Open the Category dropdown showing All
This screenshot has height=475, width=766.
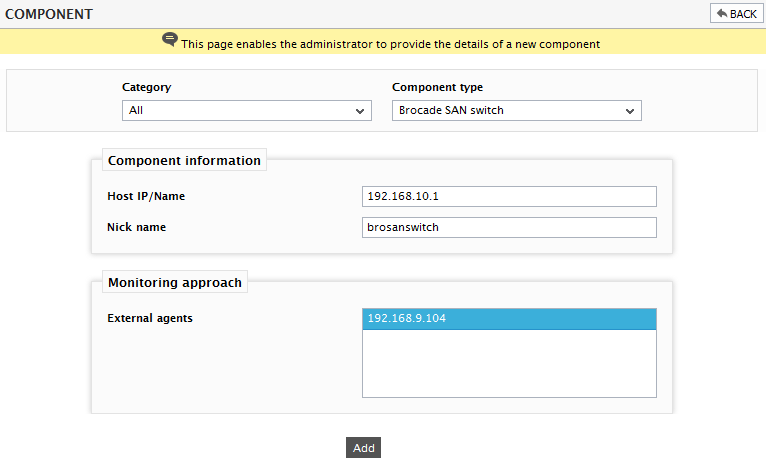(x=247, y=110)
